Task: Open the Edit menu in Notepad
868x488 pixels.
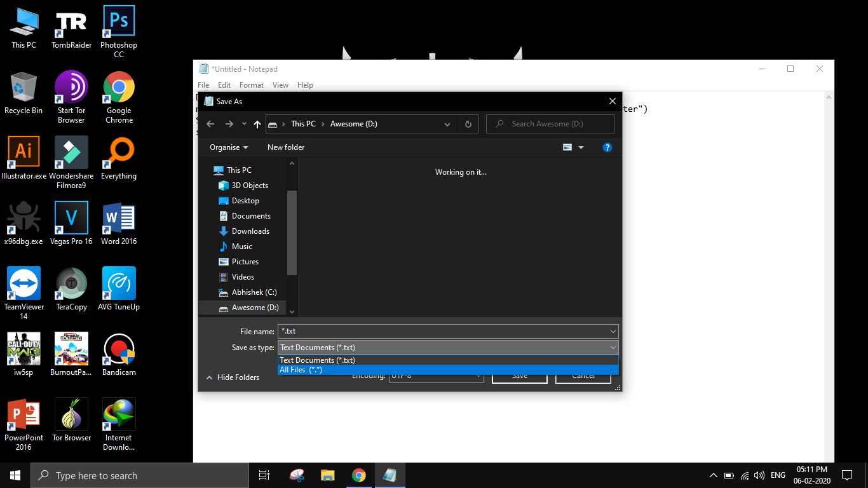Action: pyautogui.click(x=224, y=85)
